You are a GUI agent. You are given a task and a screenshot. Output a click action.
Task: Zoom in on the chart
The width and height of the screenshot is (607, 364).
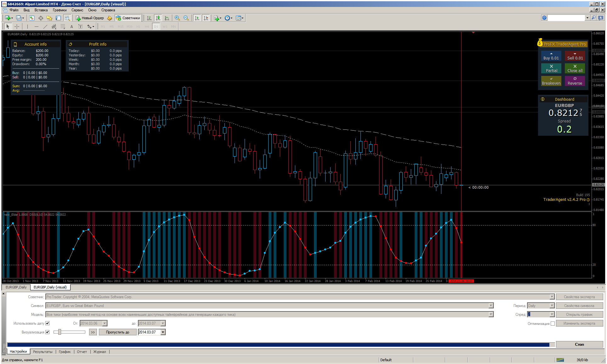pyautogui.click(x=177, y=18)
